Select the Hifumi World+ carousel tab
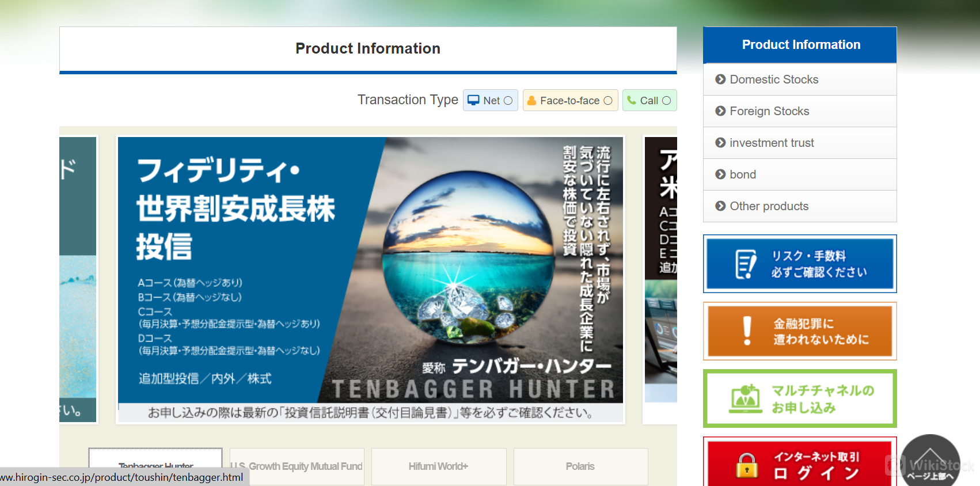 coord(439,466)
